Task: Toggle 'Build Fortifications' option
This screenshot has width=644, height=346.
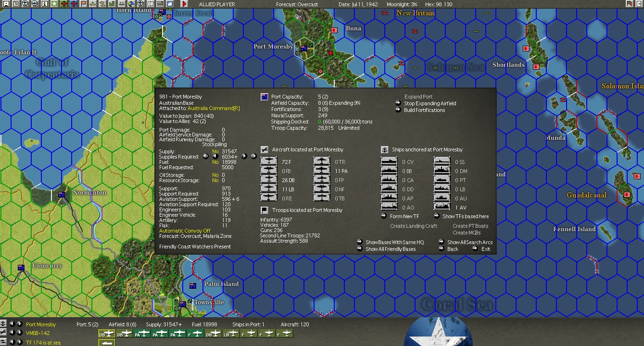Action: [x=424, y=110]
